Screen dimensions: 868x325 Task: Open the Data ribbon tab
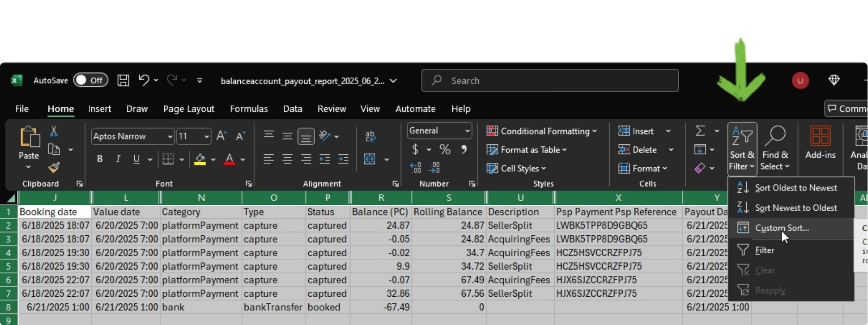pyautogui.click(x=293, y=109)
